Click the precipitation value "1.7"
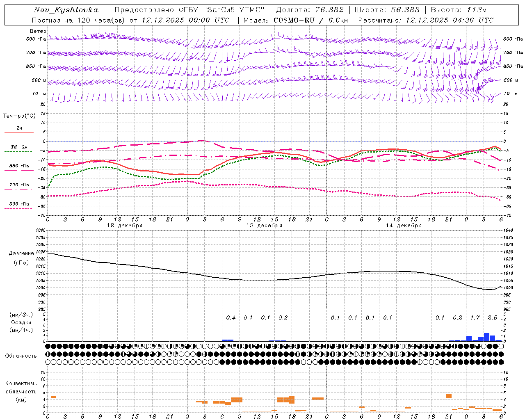Viewport: 525px width, 420px height. coord(475,317)
